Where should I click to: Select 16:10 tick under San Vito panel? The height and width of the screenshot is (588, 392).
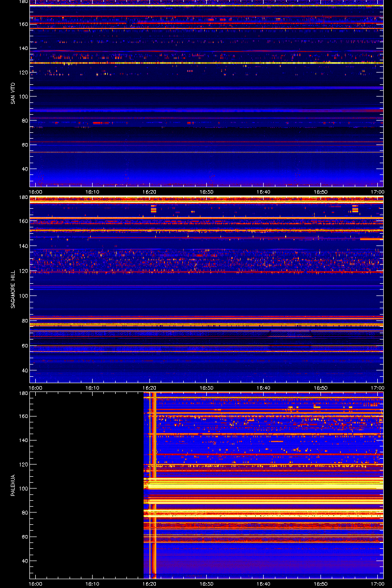[x=93, y=192]
